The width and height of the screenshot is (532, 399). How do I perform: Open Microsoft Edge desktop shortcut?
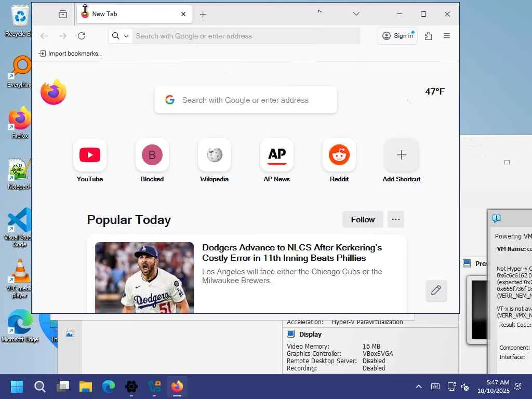(20, 326)
